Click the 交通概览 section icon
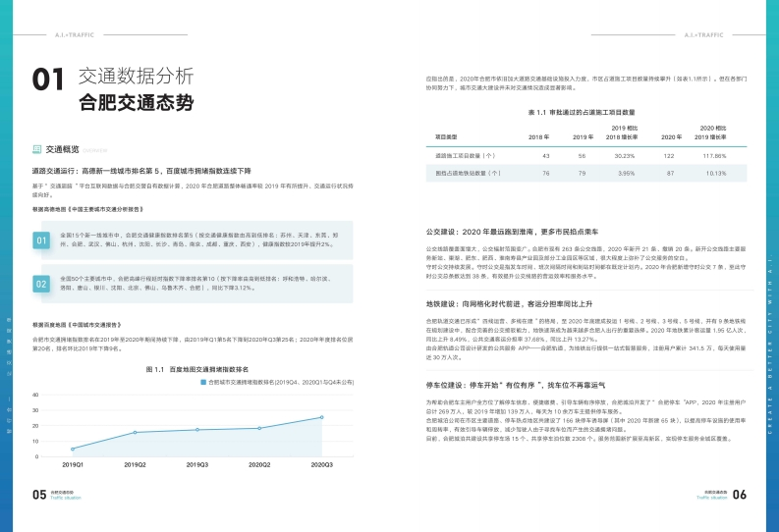Image resolution: width=779 pixels, height=532 pixels. click(36, 149)
